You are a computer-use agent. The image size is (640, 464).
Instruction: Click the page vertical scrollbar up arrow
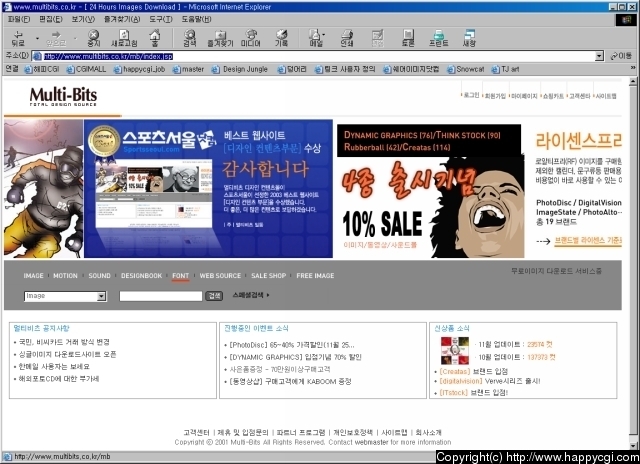tap(633, 82)
